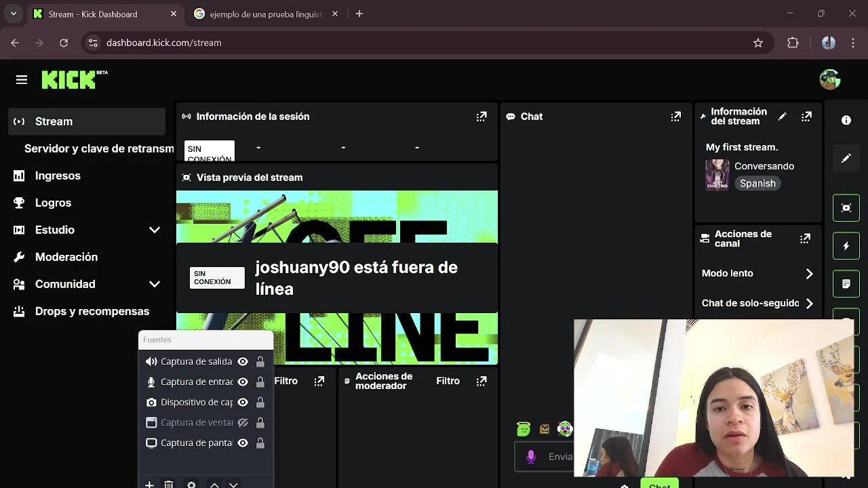
Task: Open the user avatar menu in the top right
Action: (829, 79)
